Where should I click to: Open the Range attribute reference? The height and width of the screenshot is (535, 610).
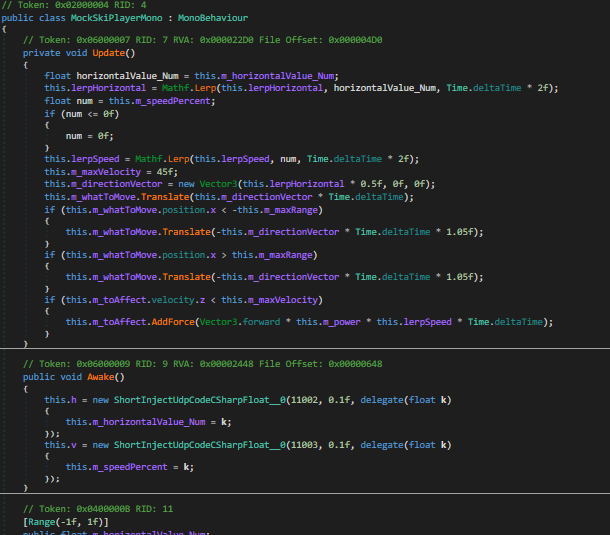click(x=41, y=522)
